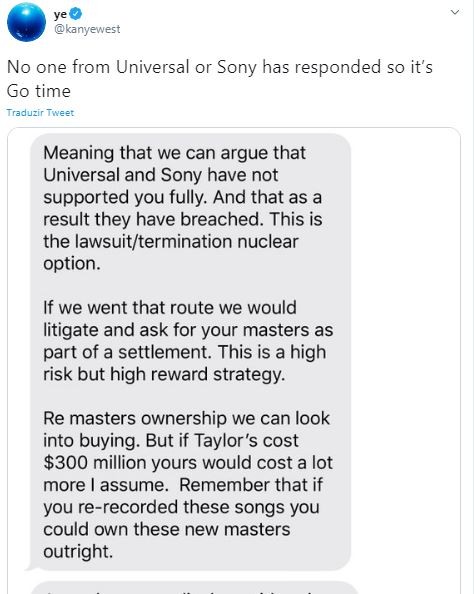Expand the tweet options chevron

[455, 12]
